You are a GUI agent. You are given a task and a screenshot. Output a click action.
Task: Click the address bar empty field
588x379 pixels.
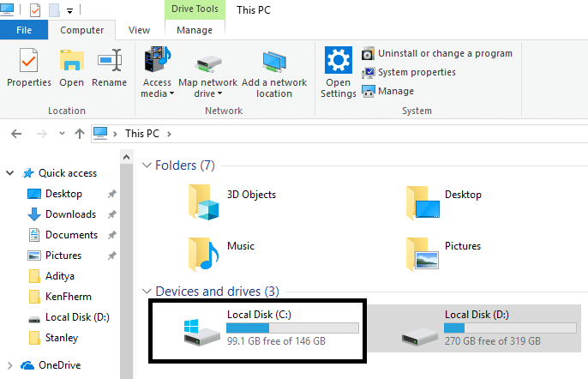[379, 134]
